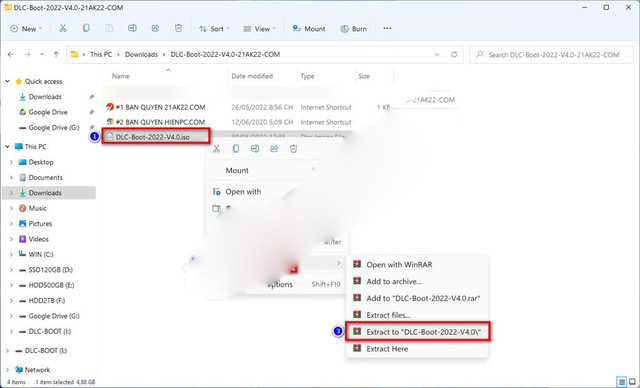Collapse the This PC tree node
The width and height of the screenshot is (640, 388).
pyautogui.click(x=7, y=146)
